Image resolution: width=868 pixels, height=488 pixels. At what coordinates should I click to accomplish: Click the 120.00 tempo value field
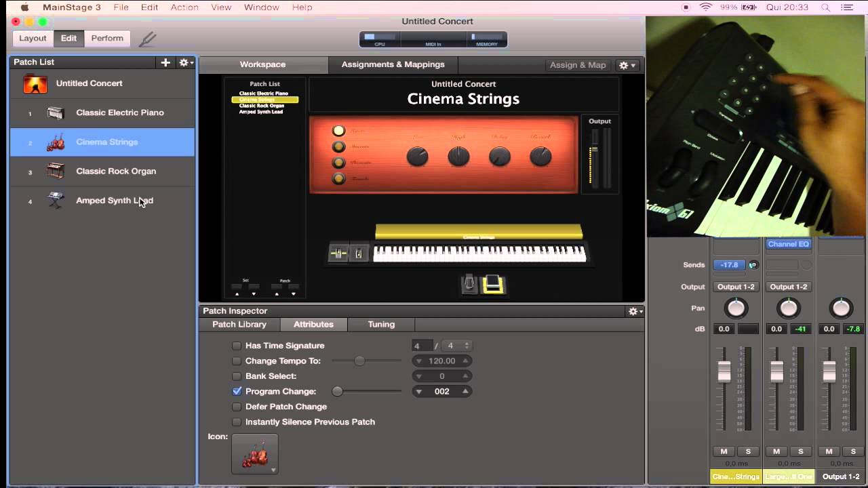point(441,361)
